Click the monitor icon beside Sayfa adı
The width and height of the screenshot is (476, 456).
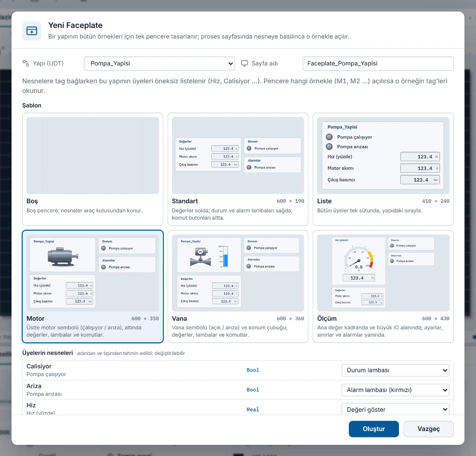[244, 63]
